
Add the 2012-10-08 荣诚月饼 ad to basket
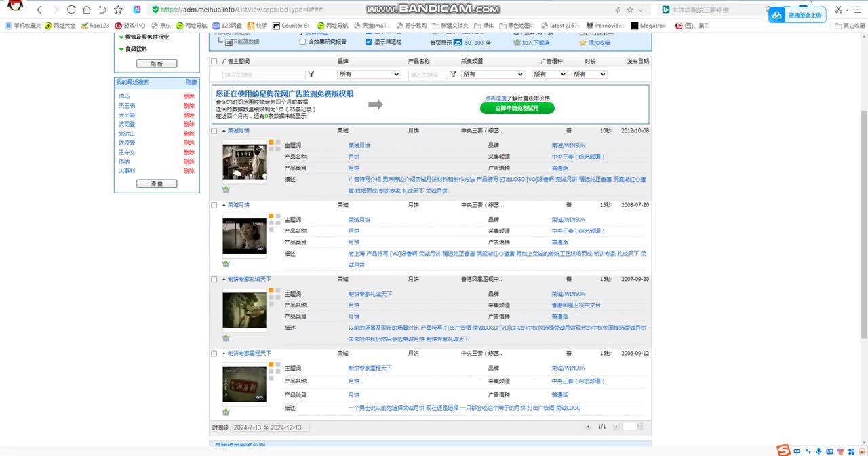click(226, 189)
